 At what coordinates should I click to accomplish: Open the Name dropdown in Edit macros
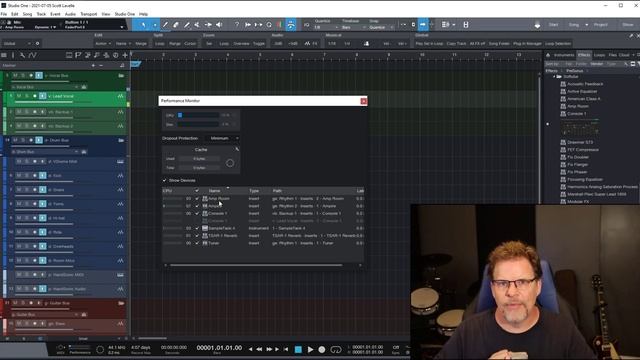click(123, 43)
